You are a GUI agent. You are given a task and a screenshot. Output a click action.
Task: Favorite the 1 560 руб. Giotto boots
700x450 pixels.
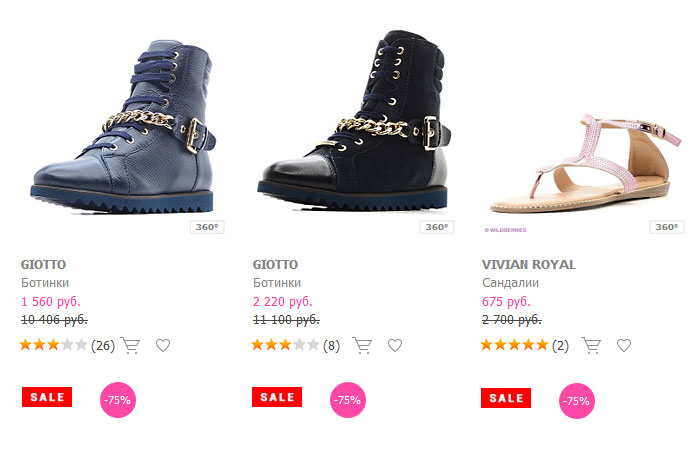click(x=163, y=346)
